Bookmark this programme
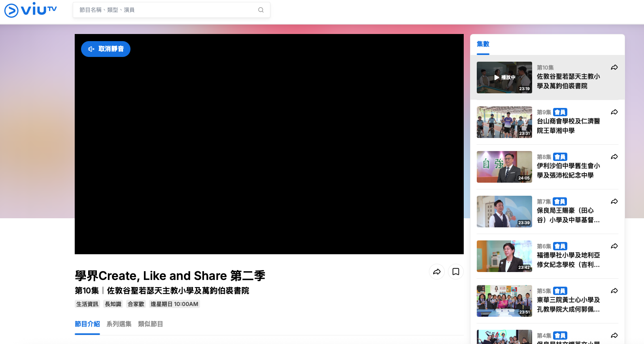 [x=456, y=272]
